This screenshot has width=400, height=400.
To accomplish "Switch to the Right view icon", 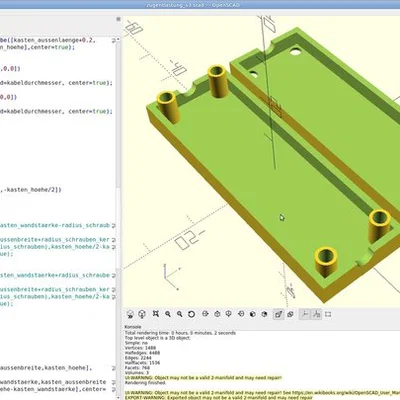I will point(205,314).
